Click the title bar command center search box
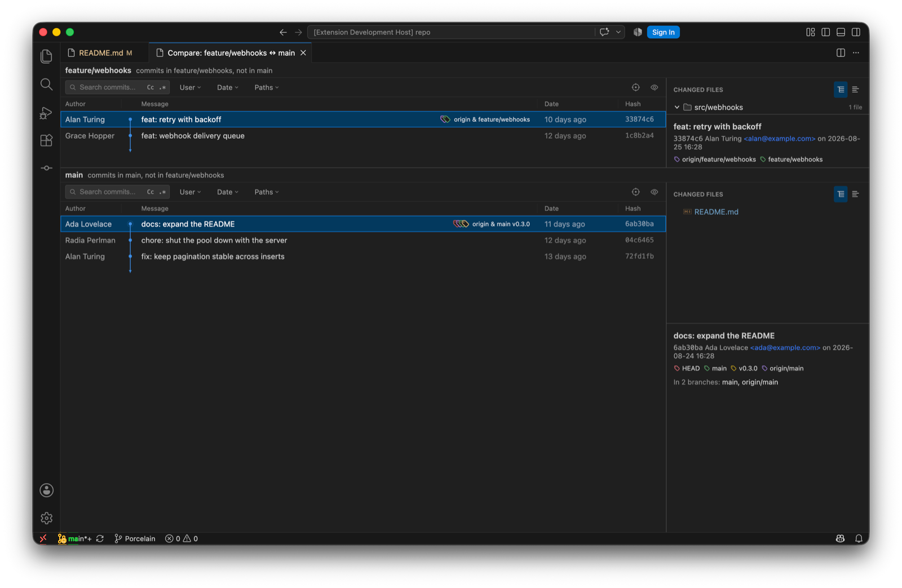Viewport: 902px width, 588px height. coord(451,32)
